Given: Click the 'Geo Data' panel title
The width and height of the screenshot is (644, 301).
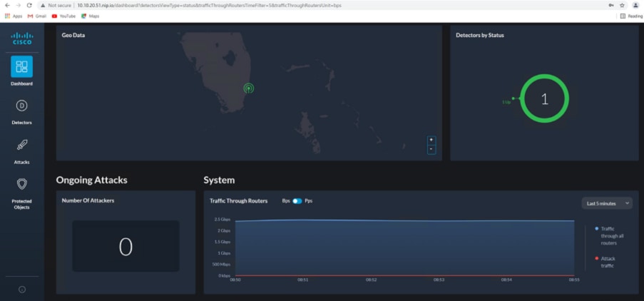Looking at the screenshot, I should click(73, 36).
